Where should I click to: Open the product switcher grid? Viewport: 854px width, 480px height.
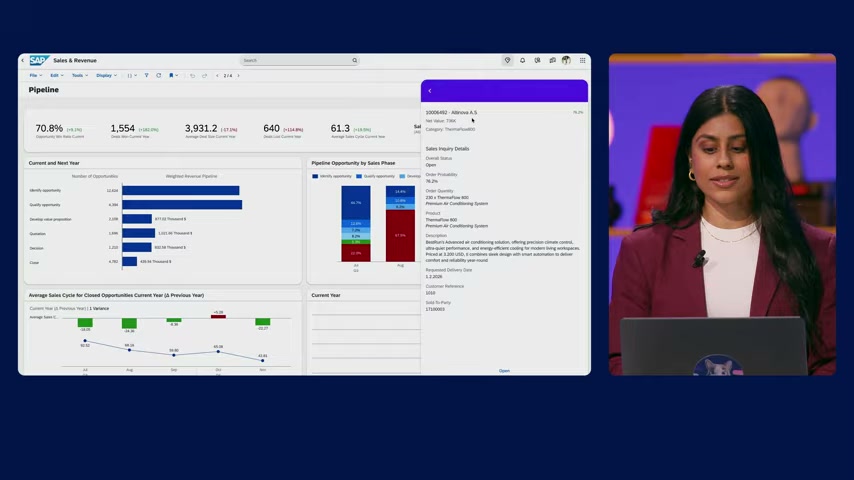582,60
